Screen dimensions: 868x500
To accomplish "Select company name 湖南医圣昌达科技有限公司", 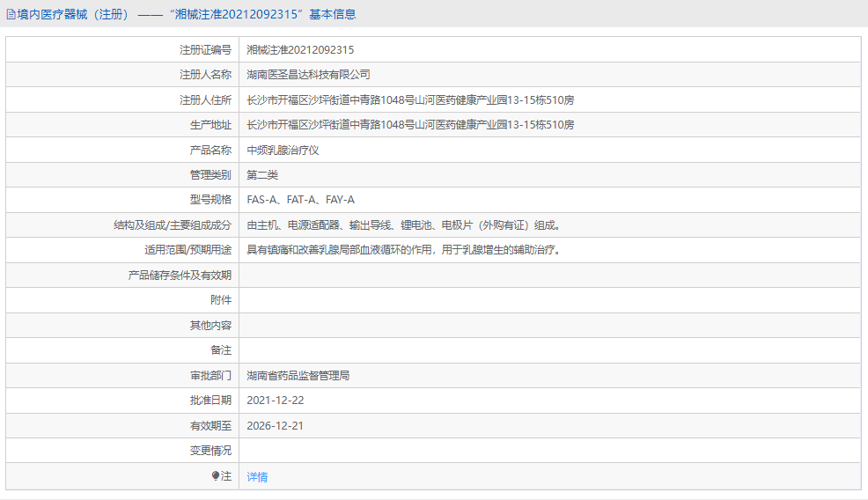I will 308,75.
